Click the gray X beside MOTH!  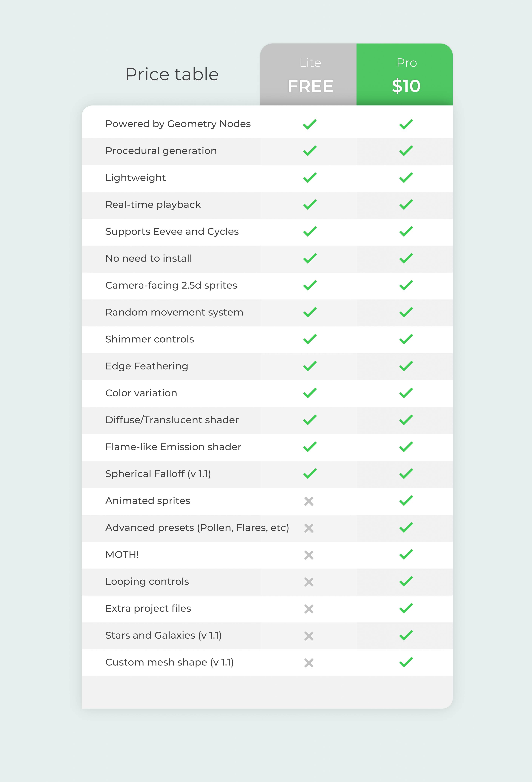click(x=309, y=555)
